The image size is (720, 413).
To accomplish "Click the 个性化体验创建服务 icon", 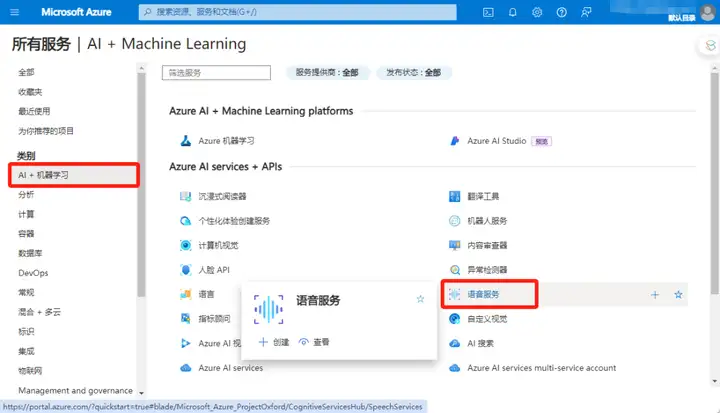I will [x=186, y=221].
